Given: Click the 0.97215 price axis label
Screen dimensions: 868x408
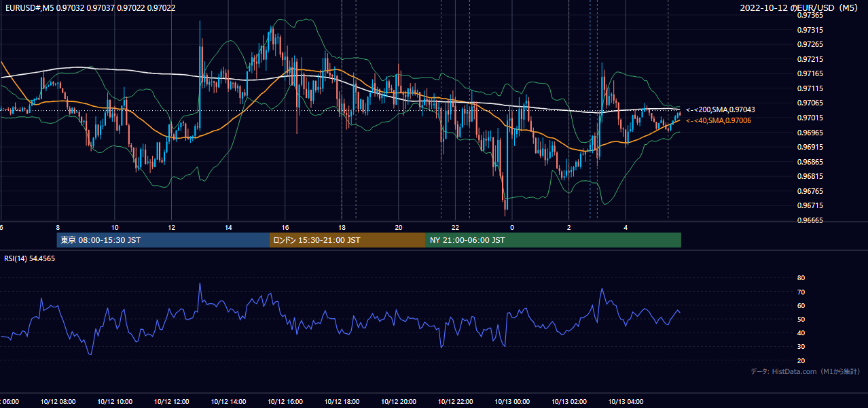Looking at the screenshot, I should [x=810, y=59].
